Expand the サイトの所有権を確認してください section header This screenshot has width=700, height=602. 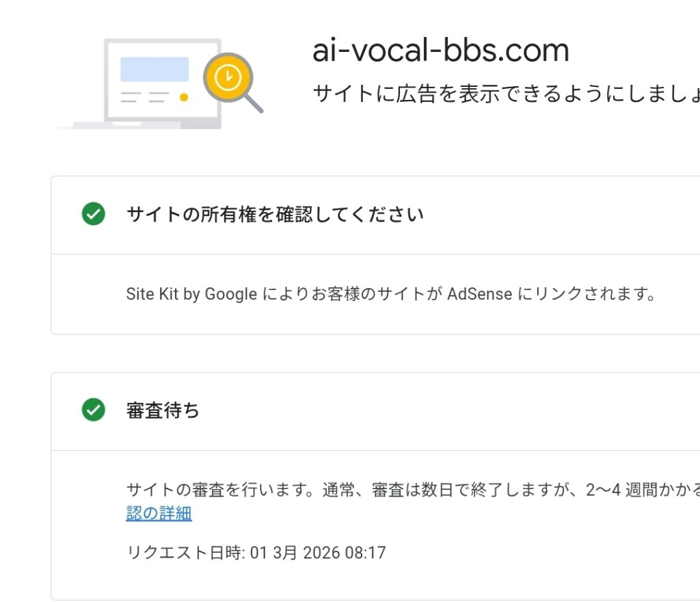click(x=275, y=215)
